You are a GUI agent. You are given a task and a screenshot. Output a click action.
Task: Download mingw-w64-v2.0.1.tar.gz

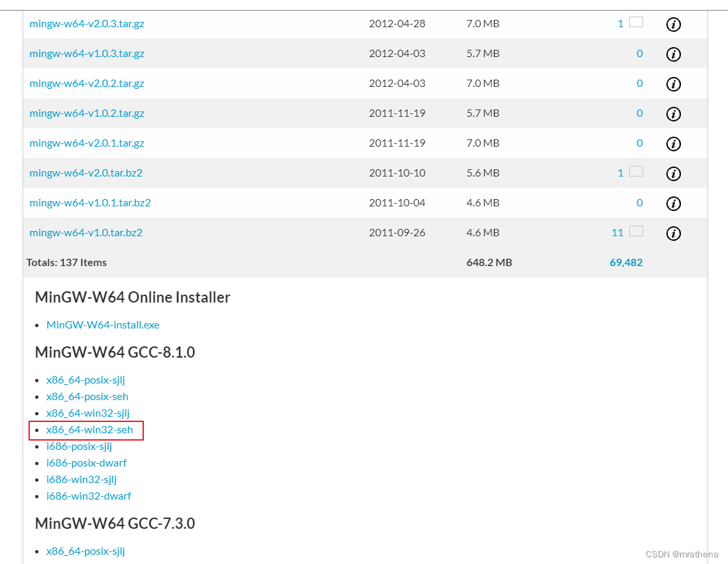[x=87, y=143]
